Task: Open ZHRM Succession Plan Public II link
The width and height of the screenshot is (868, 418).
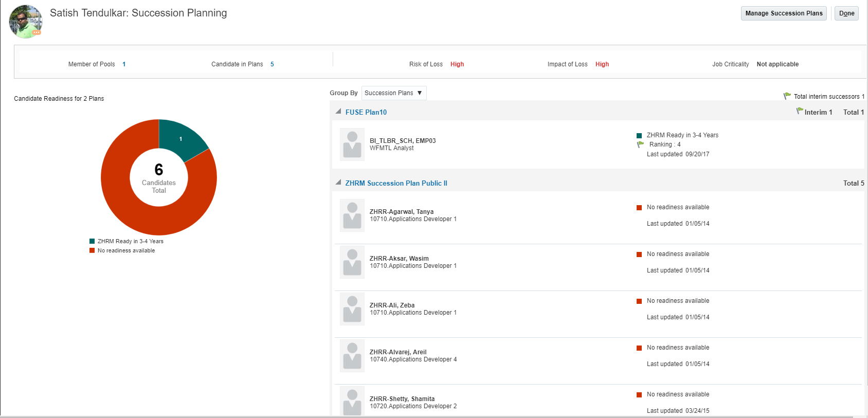Action: tap(396, 183)
